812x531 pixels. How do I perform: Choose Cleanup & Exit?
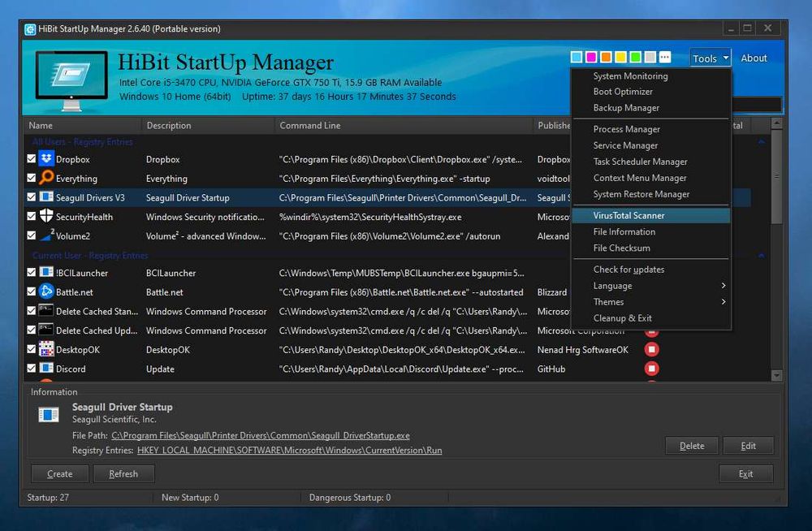[x=651, y=318]
